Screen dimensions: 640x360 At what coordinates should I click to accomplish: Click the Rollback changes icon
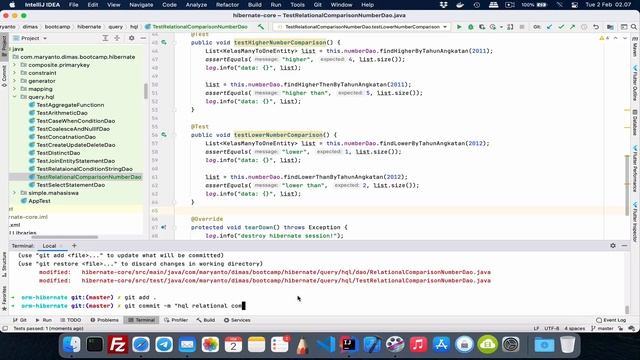click(x=596, y=27)
